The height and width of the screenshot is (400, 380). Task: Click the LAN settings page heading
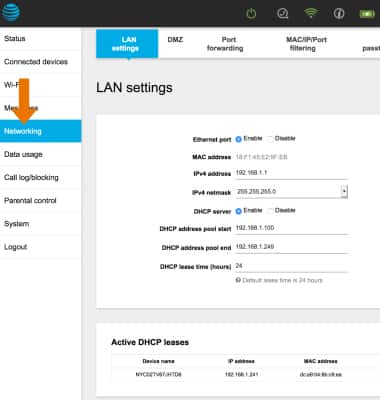pyautogui.click(x=134, y=88)
